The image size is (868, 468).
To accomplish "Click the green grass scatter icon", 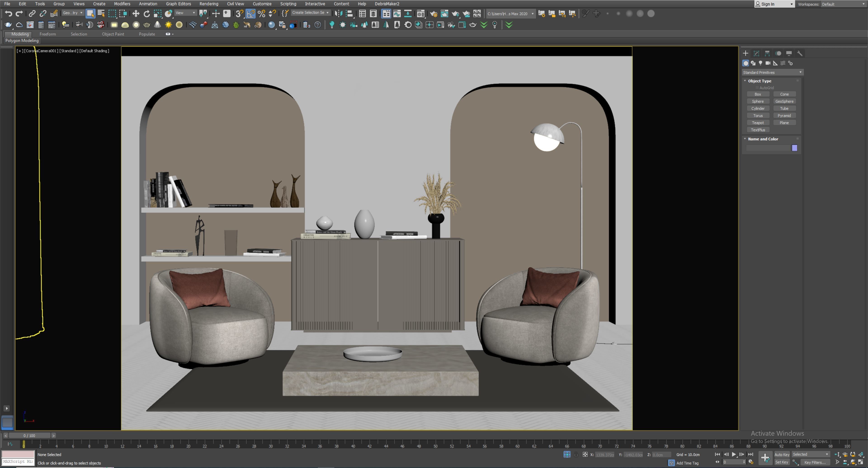I will (236, 25).
